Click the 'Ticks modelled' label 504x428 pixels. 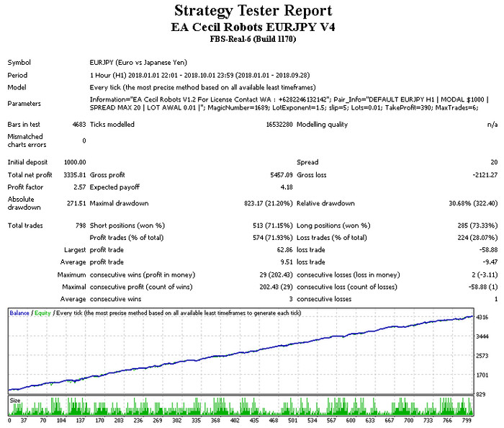point(112,125)
